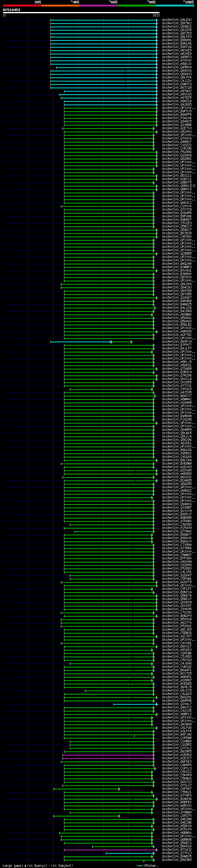Select hit UniRef100_P34106
197x868 pixels.
pyautogui.click(x=177, y=118)
